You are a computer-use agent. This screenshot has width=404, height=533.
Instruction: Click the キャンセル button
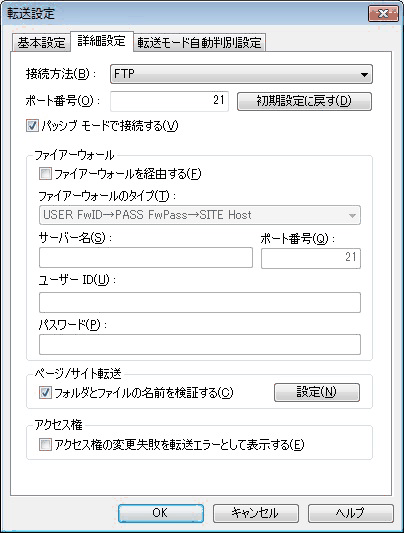tap(256, 513)
